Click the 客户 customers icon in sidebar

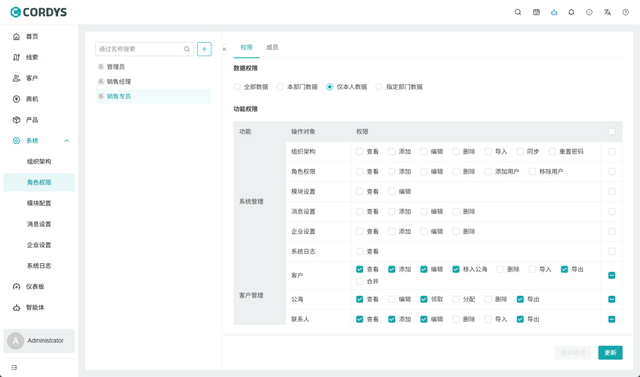[16, 78]
